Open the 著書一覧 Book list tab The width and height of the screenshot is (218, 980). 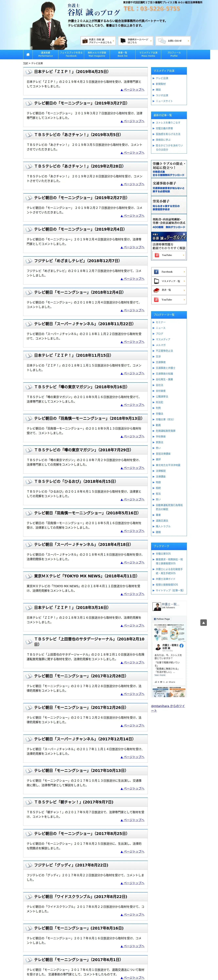tap(122, 54)
